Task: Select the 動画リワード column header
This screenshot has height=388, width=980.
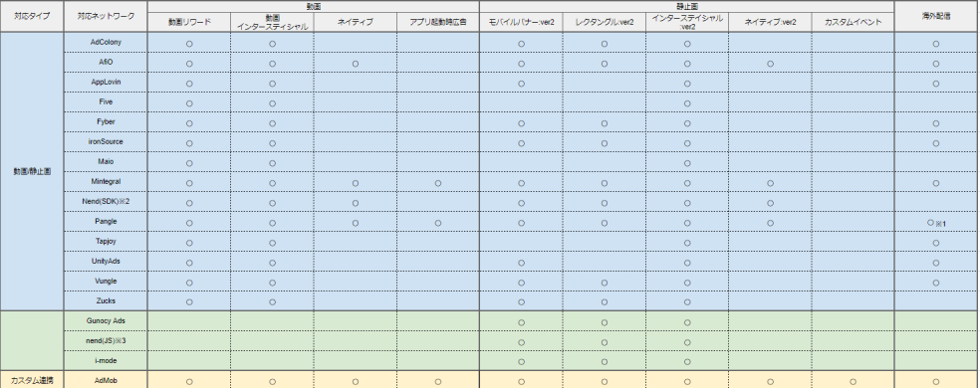Action: [189, 22]
